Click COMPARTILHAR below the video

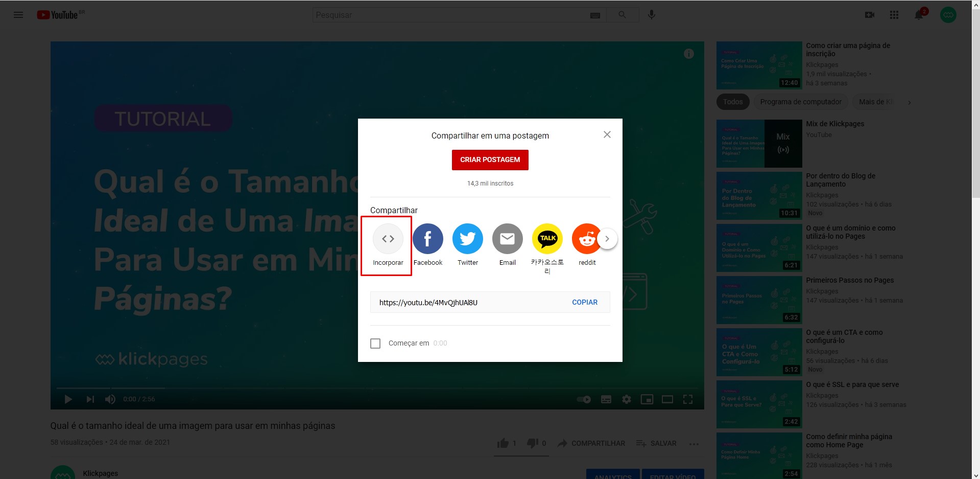click(x=591, y=443)
